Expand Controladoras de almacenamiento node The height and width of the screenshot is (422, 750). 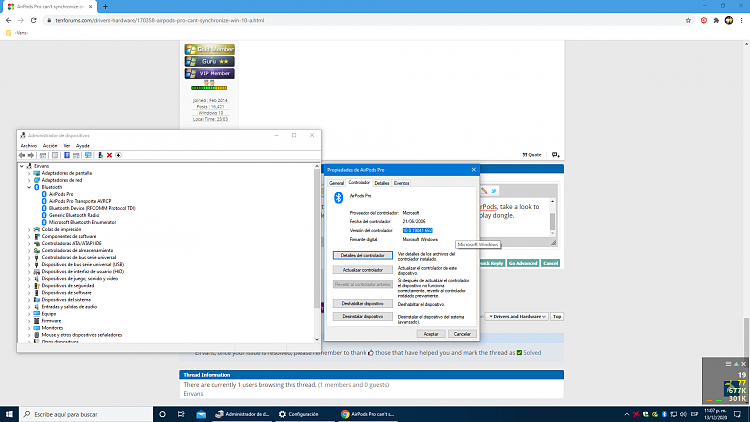[x=29, y=250]
